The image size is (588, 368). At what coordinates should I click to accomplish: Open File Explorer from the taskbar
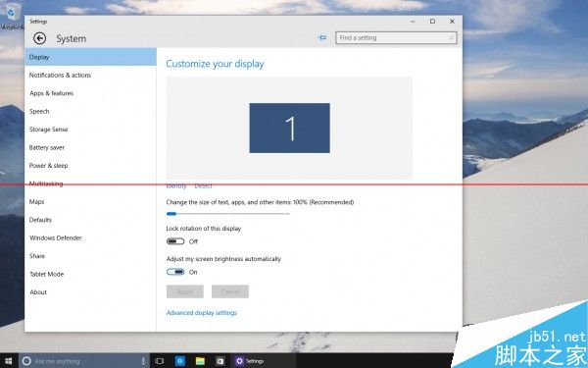(200, 361)
